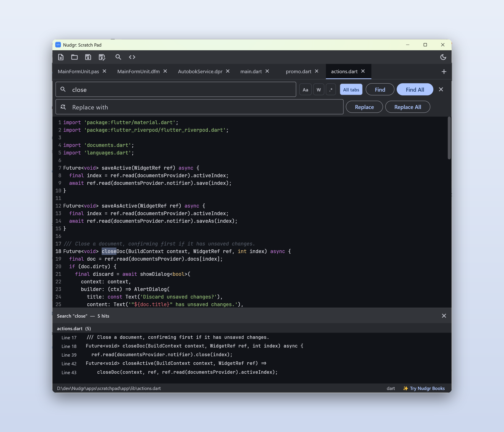Open folder icon in toolbar
This screenshot has width=504, height=432.
pyautogui.click(x=75, y=57)
